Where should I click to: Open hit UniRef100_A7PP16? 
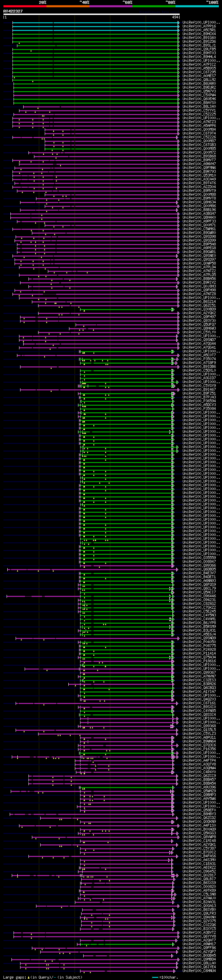click(x=199, y=26)
